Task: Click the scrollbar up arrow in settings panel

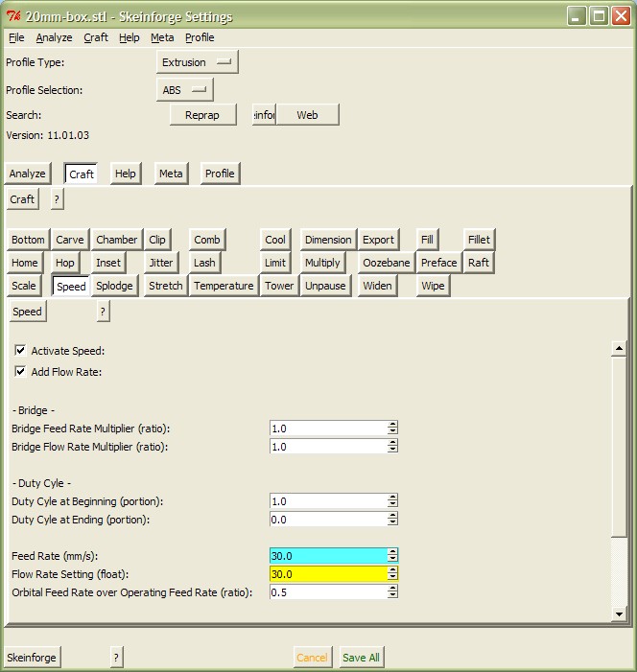Action: (x=619, y=349)
